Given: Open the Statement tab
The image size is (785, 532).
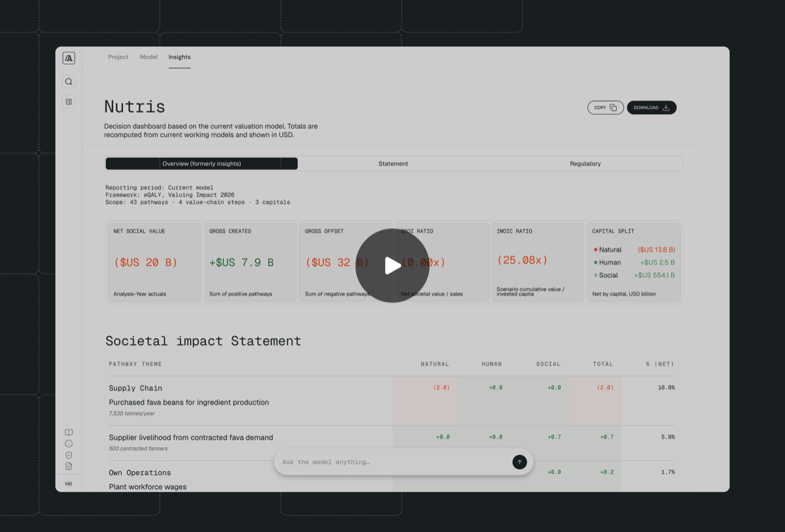Looking at the screenshot, I should click(393, 163).
